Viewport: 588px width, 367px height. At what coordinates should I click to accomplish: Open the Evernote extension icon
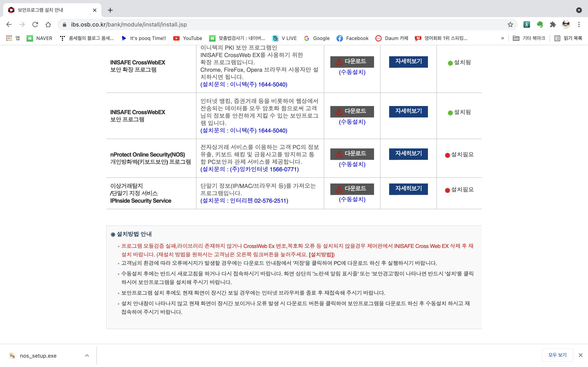point(540,24)
